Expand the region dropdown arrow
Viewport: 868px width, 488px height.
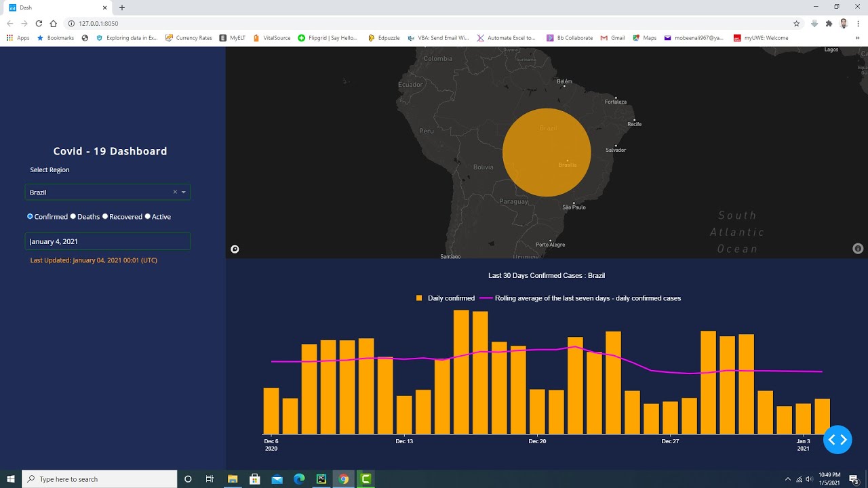(x=183, y=192)
